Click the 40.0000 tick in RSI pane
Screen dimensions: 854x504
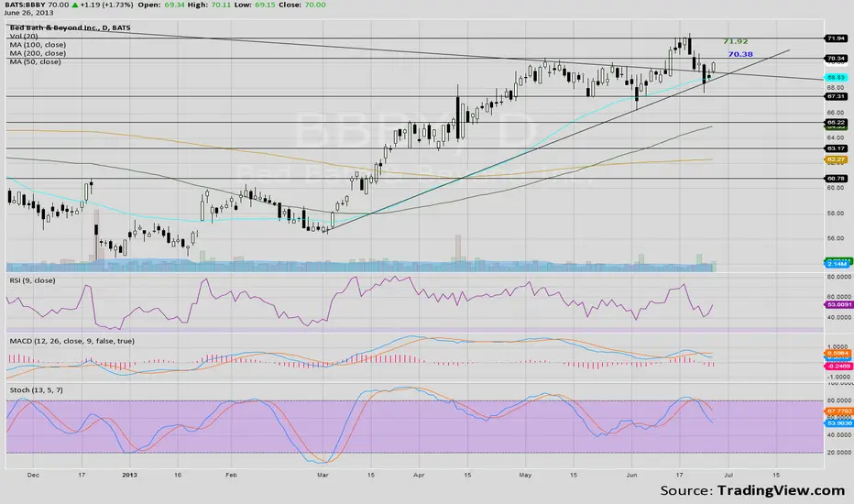pyautogui.click(x=839, y=317)
